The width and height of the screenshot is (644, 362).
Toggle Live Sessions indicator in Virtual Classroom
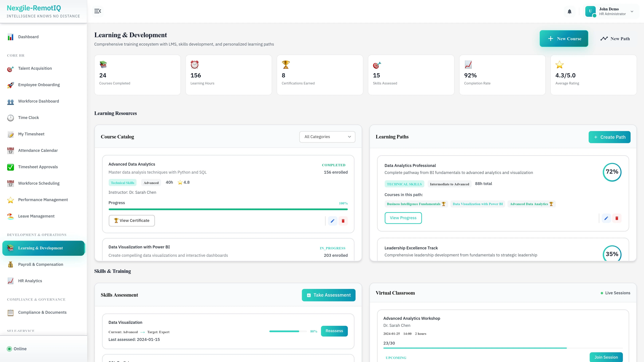coord(615,293)
